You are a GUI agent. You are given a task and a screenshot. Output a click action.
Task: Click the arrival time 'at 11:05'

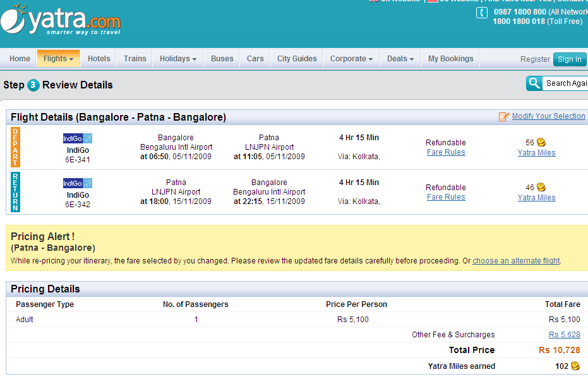coord(248,157)
